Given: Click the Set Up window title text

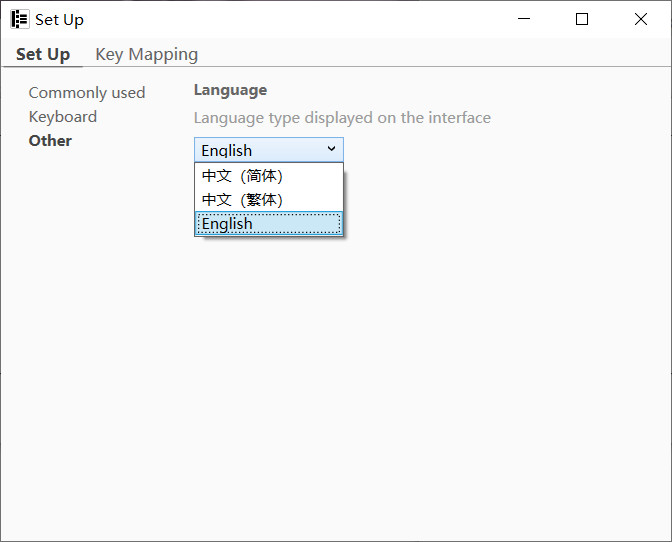Looking at the screenshot, I should [59, 20].
